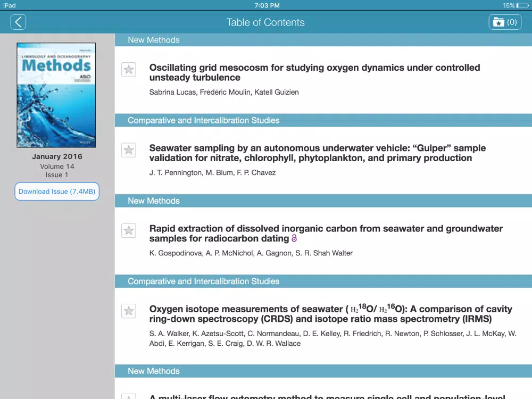This screenshot has height=399, width=532.
Task: Click the Table of Contents title
Action: click(265, 22)
